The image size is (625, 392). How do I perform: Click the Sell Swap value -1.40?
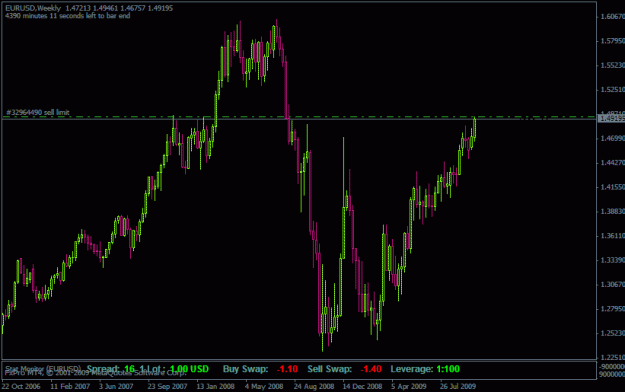point(371,369)
